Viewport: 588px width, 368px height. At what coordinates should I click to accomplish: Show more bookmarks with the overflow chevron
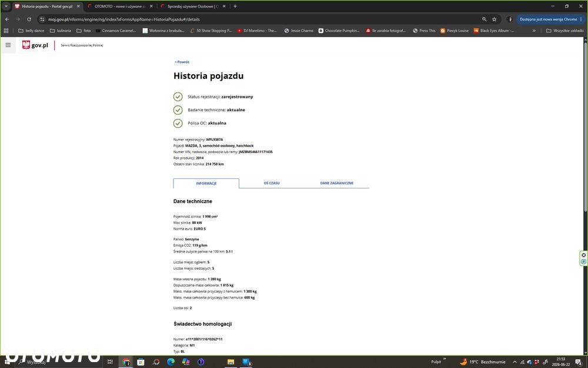coord(534,31)
